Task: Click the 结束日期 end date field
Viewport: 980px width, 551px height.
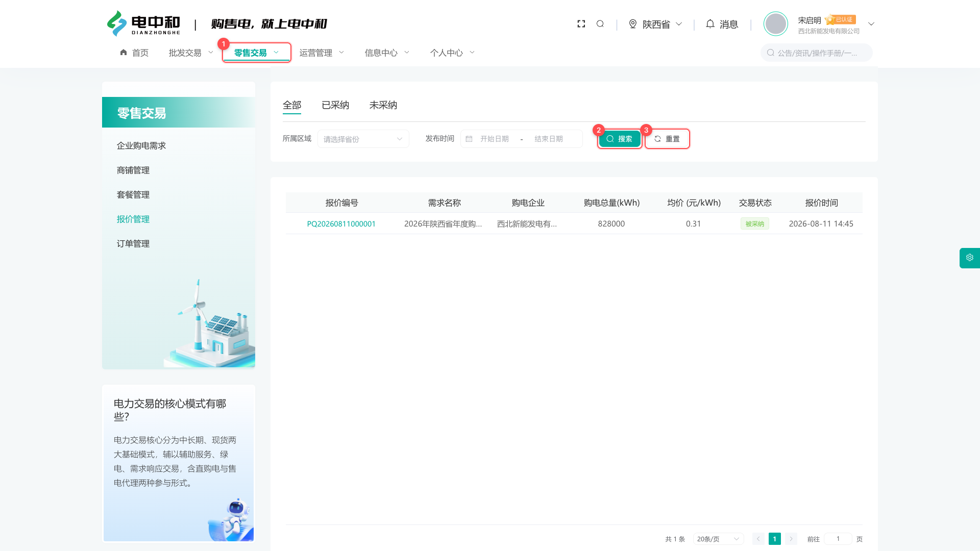Action: tap(549, 139)
